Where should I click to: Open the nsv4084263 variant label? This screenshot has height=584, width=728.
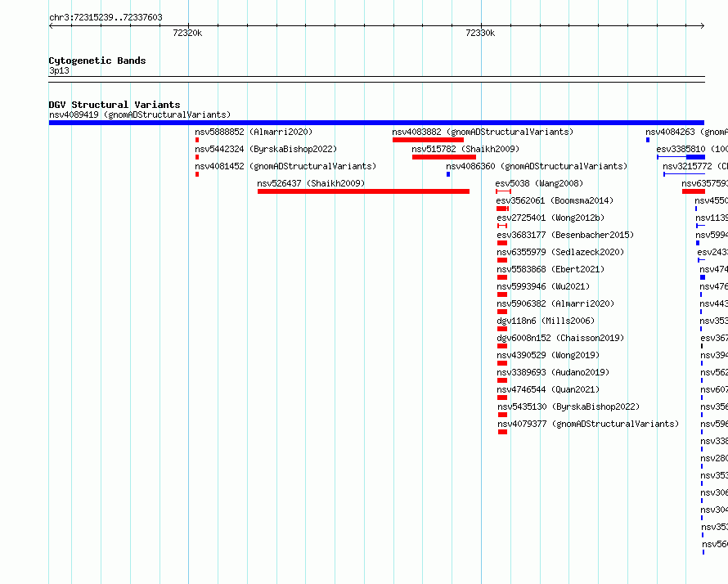686,132
